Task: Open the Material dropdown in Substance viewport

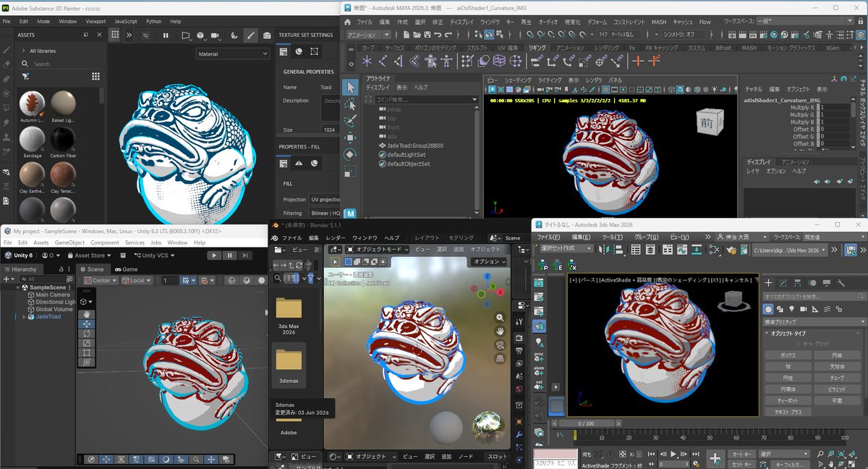Action: pyautogui.click(x=232, y=54)
